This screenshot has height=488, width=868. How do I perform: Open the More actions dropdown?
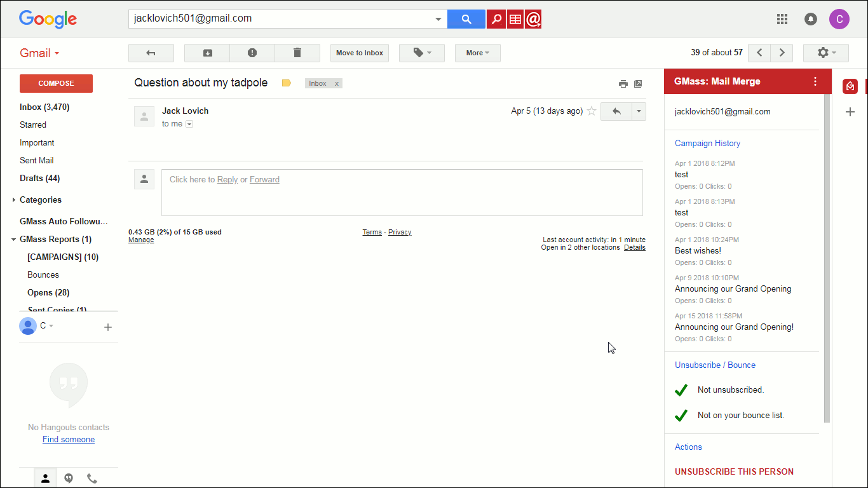[477, 53]
